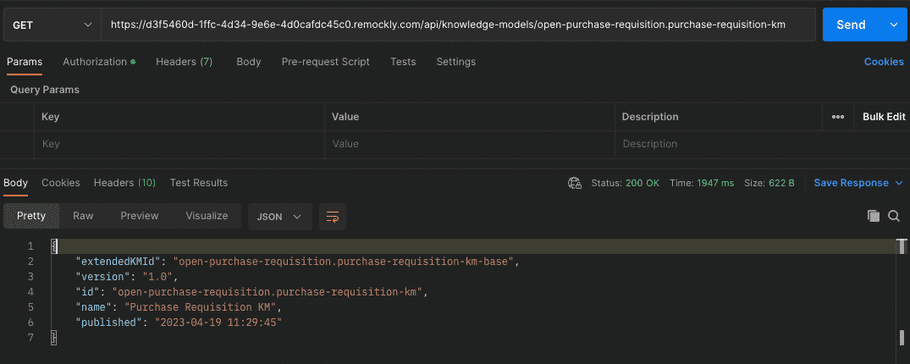The height and width of the screenshot is (364, 910).
Task: Open the response Cookies tab
Action: point(61,183)
